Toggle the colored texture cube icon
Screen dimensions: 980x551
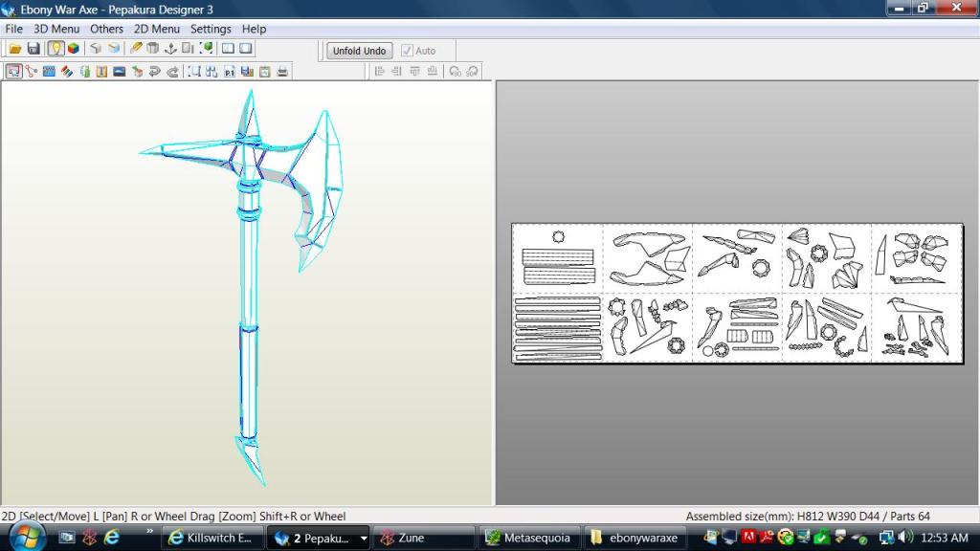(x=74, y=49)
